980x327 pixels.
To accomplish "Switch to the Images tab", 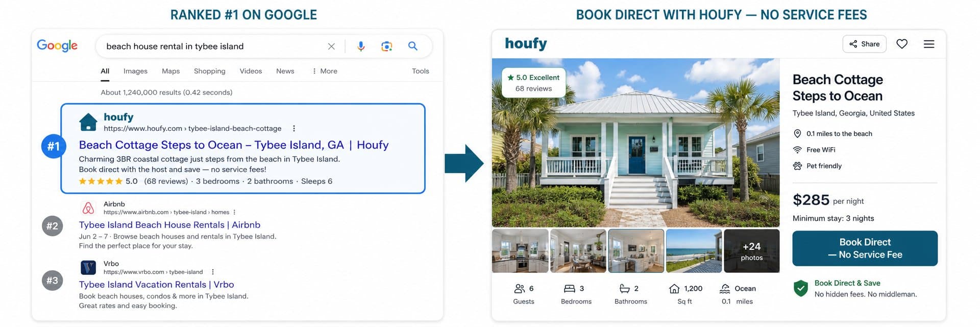I will point(135,71).
